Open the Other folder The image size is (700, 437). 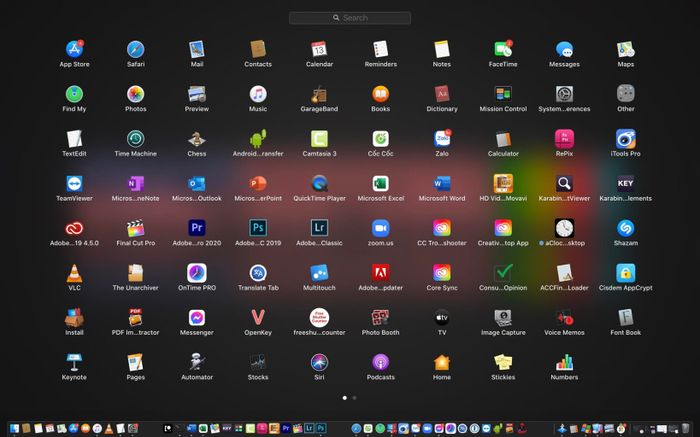coord(625,94)
